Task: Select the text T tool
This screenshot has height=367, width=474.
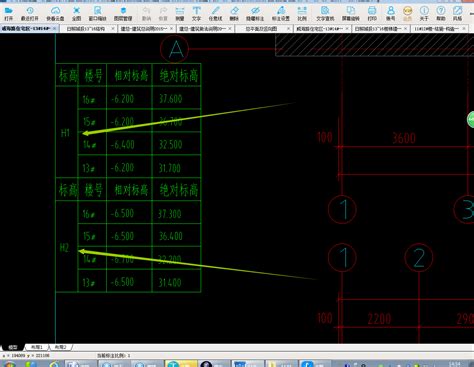Action: [x=196, y=13]
